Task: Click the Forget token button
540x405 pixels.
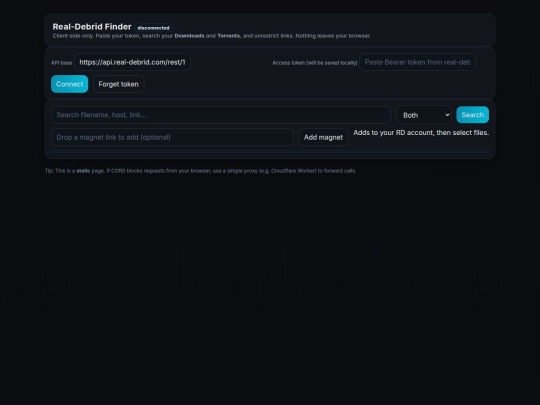Action: [118, 84]
